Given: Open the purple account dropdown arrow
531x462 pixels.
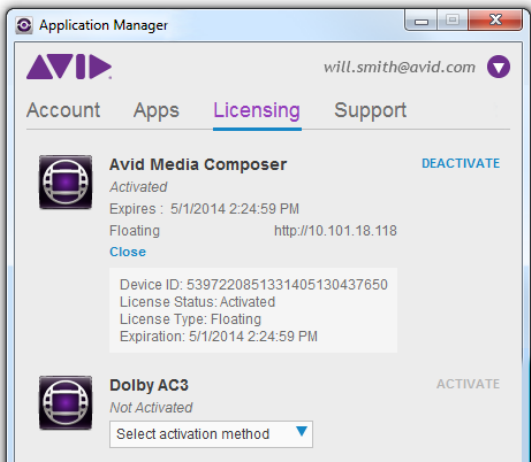Looking at the screenshot, I should (x=498, y=67).
